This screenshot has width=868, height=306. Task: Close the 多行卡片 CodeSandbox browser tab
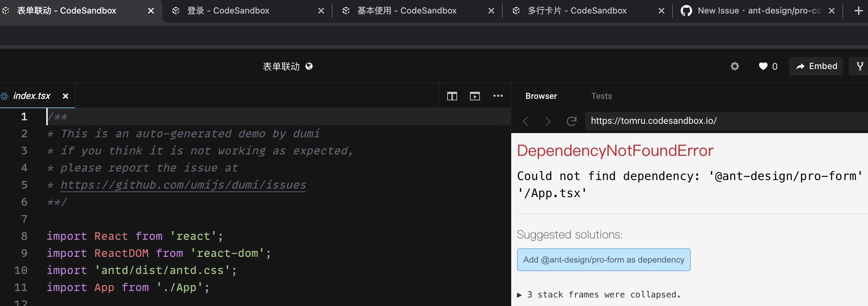tap(662, 11)
